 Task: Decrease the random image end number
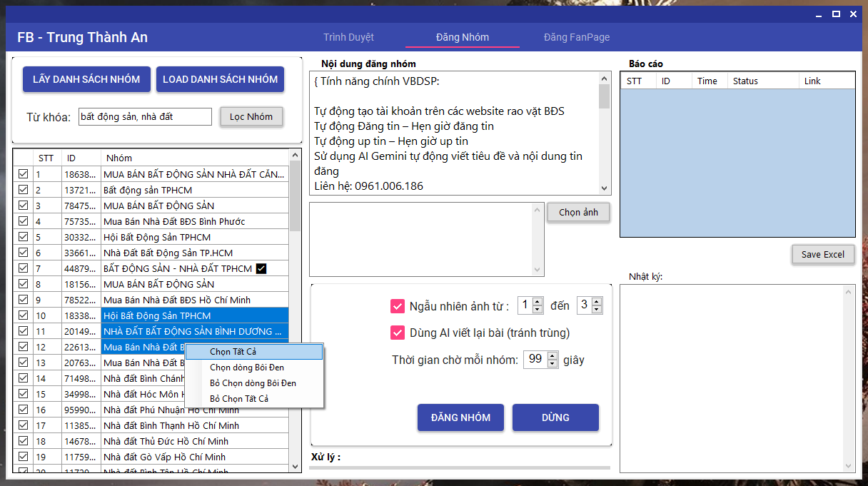click(x=597, y=310)
